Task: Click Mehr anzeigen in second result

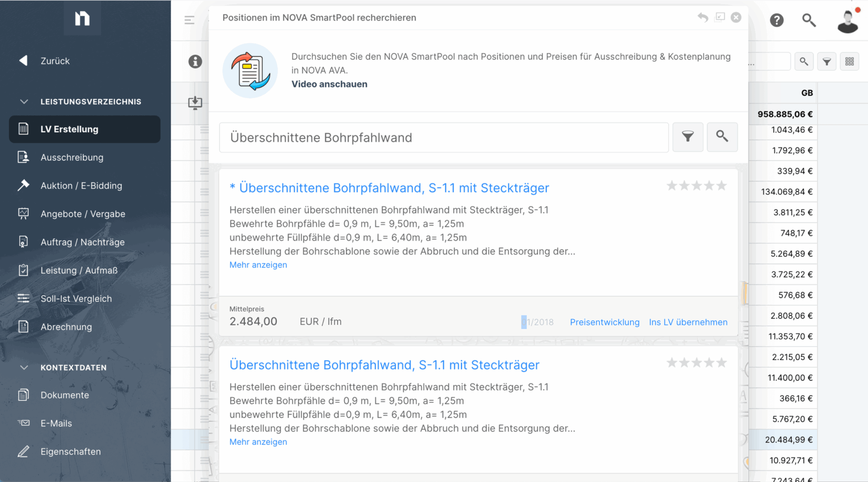Action: (258, 442)
